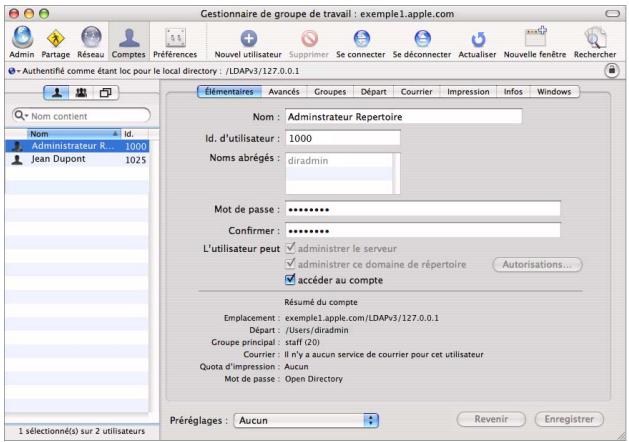Image resolution: width=629 pixels, height=442 pixels.
Task: Switch to the Windows tab
Action: [x=554, y=91]
